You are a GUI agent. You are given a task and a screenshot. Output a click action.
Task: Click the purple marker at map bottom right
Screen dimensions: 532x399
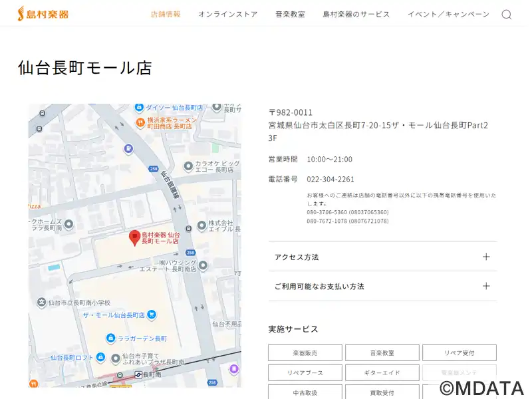(234, 369)
